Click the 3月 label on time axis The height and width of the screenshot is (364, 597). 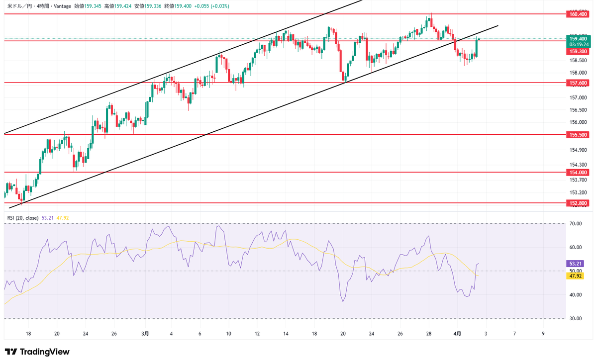(x=145, y=334)
